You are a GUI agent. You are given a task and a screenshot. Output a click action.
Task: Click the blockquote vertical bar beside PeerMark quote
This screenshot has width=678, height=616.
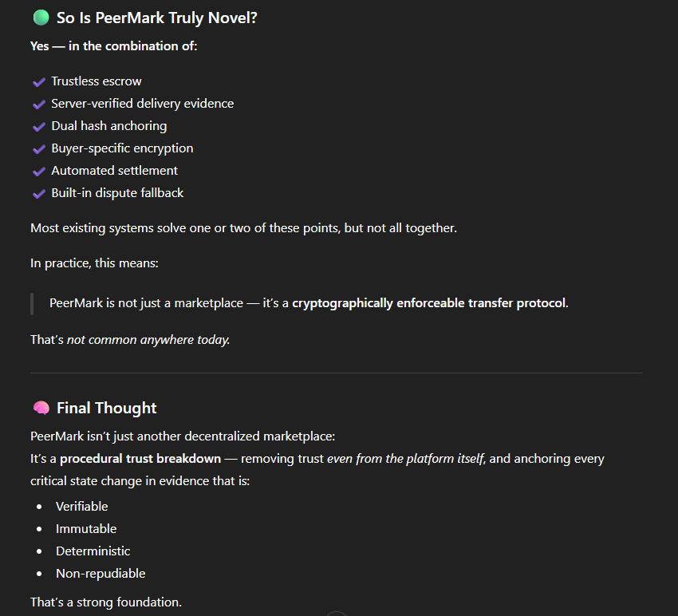coord(32,304)
